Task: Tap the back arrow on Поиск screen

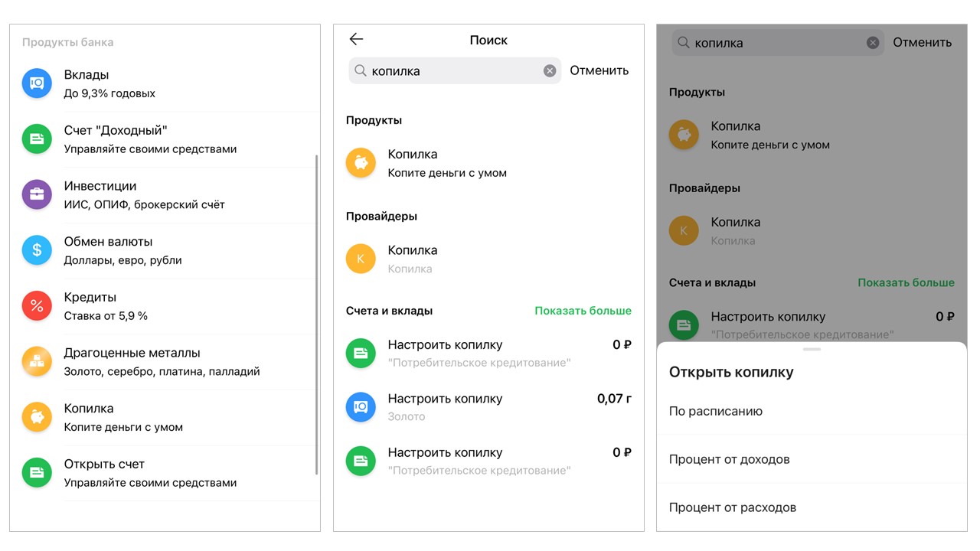Action: pos(356,40)
